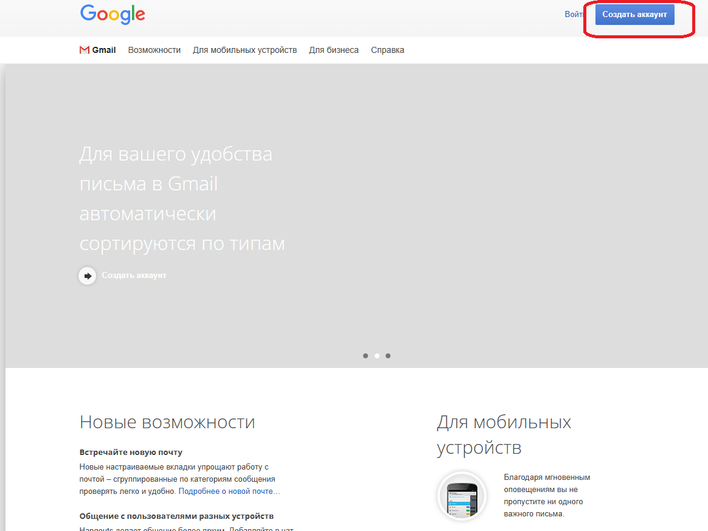Image resolution: width=708 pixels, height=531 pixels.
Task: Click the Gmail envelope logo
Action: click(x=84, y=50)
